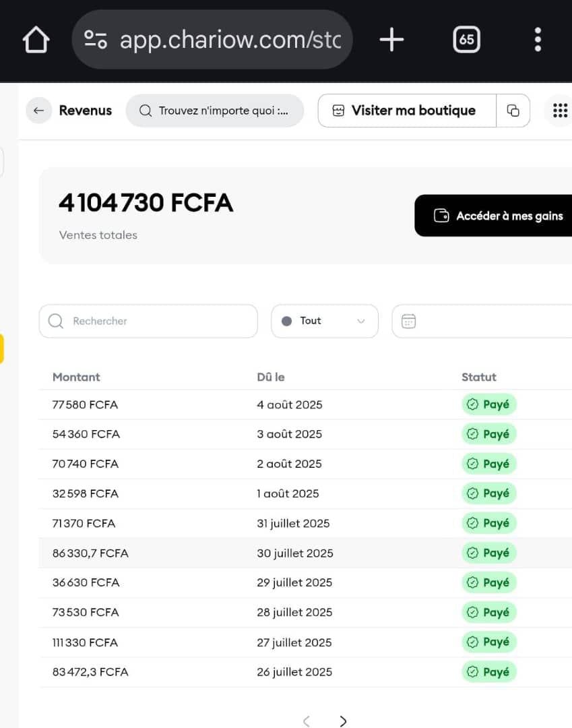
Task: Open the apps grid icon
Action: coord(560,111)
